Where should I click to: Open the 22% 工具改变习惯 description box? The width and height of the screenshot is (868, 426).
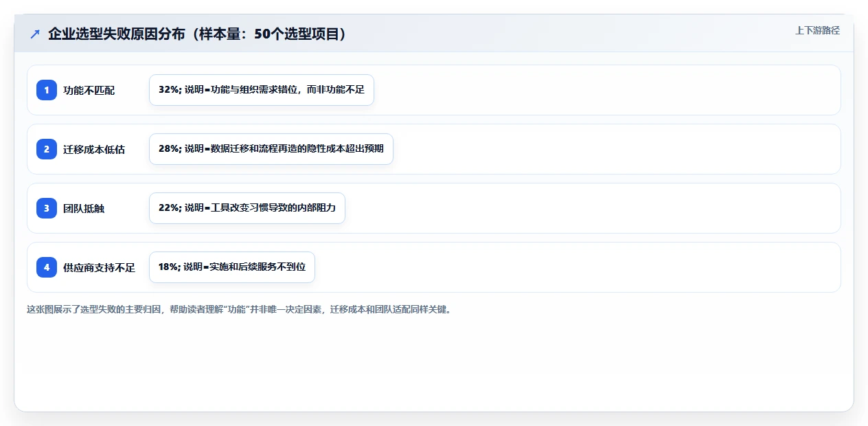[x=247, y=208]
